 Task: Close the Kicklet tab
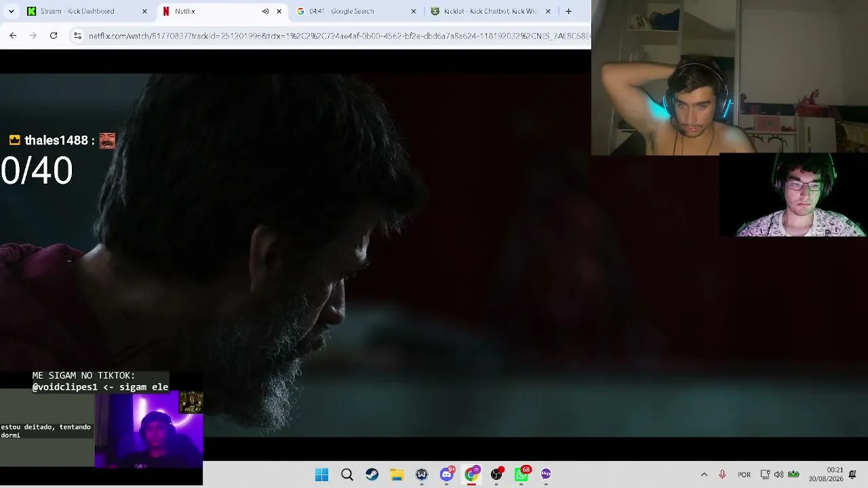pyautogui.click(x=548, y=11)
